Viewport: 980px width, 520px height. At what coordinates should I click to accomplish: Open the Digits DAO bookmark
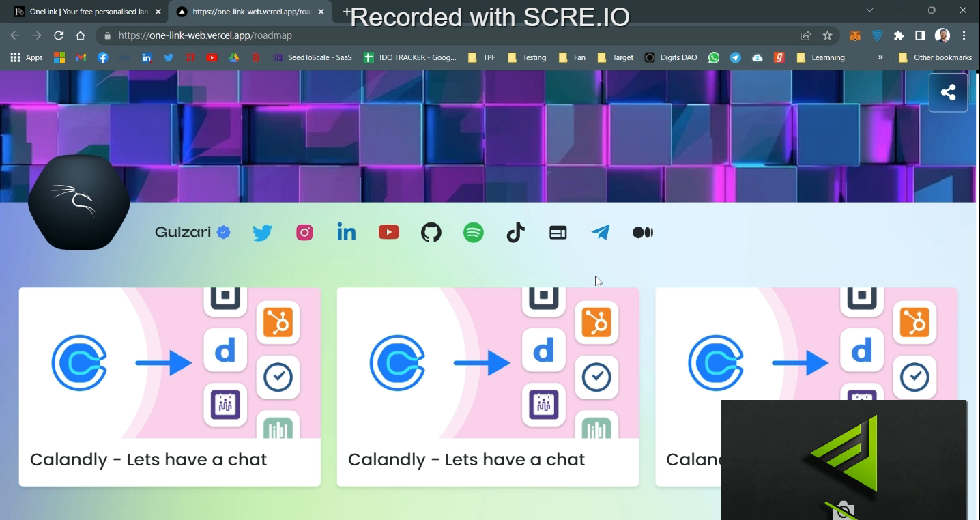[672, 57]
